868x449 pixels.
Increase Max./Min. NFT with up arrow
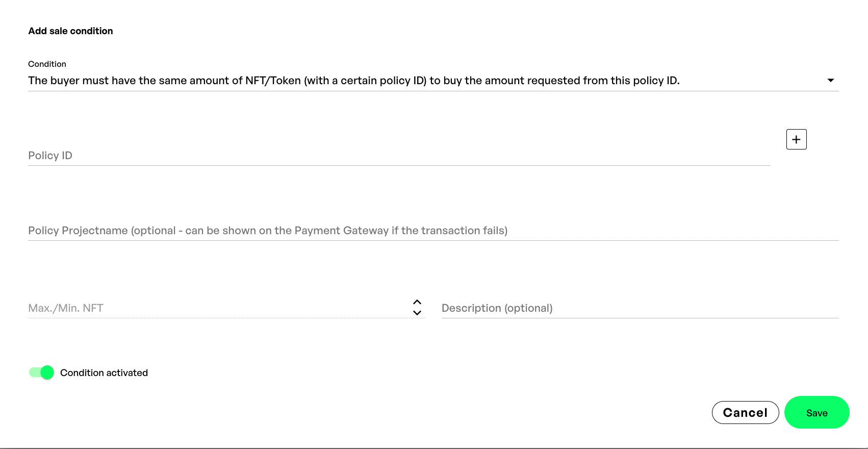pyautogui.click(x=417, y=302)
